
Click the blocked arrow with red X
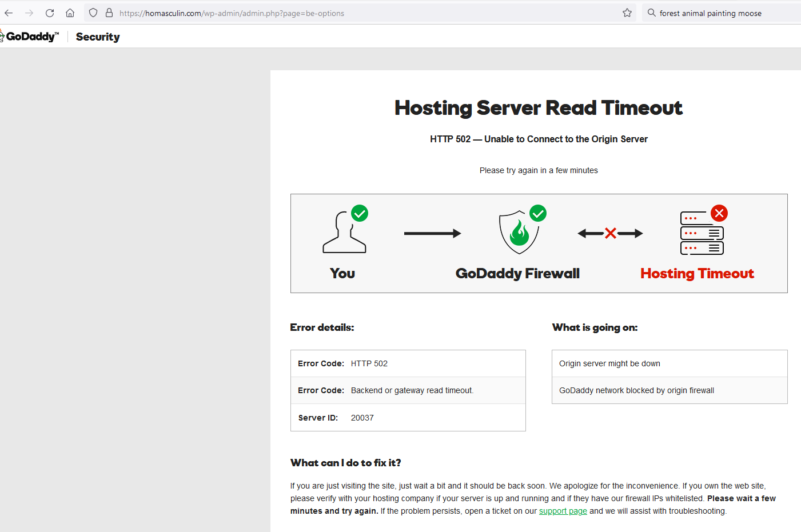[x=610, y=233]
